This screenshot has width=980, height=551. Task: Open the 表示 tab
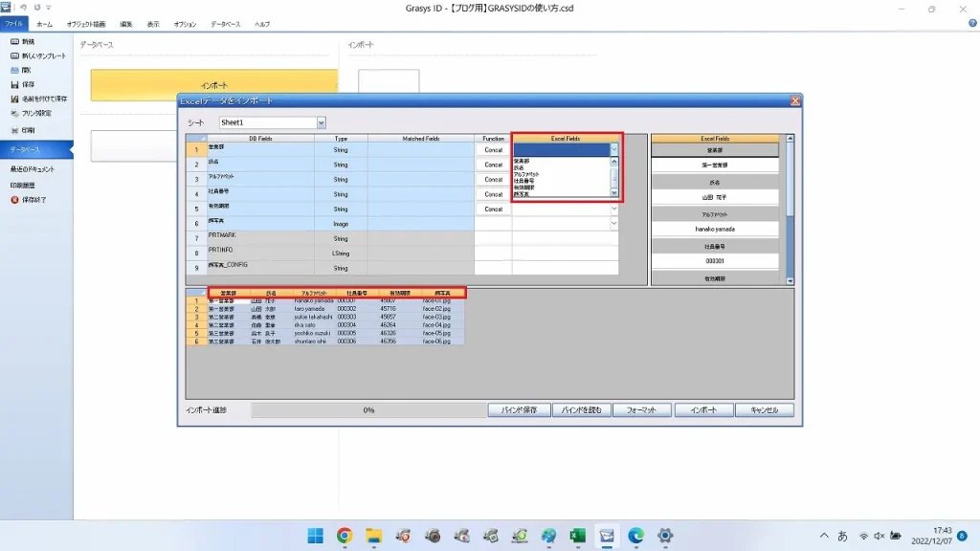153,24
